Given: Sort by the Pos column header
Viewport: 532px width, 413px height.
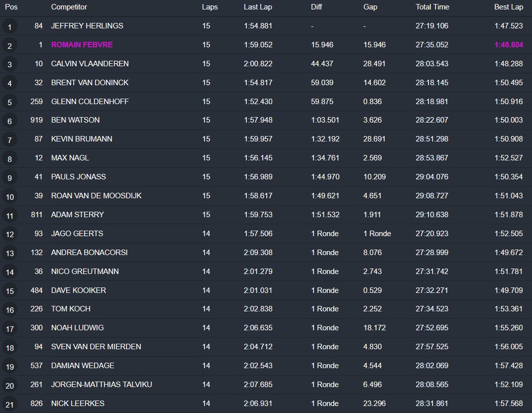Looking at the screenshot, I should tap(11, 7).
